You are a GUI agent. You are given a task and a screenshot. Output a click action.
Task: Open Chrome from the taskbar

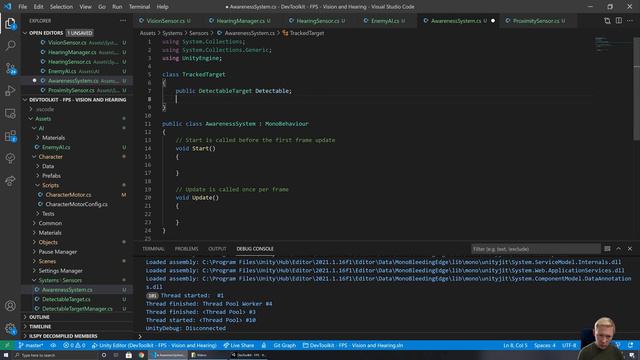[x=141, y=355]
